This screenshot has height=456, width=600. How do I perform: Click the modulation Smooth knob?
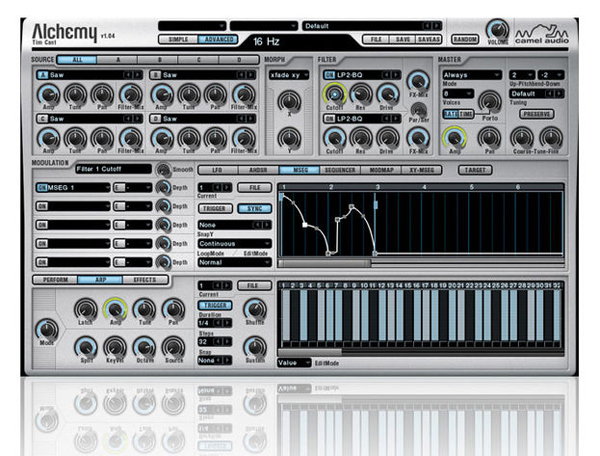[164, 171]
